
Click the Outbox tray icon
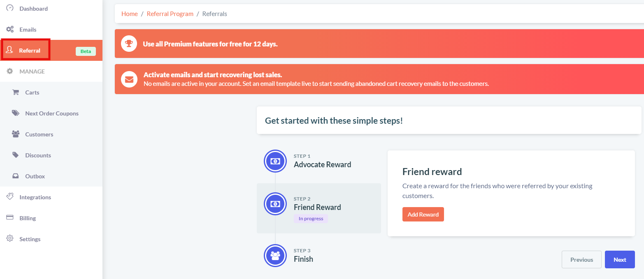click(x=16, y=176)
